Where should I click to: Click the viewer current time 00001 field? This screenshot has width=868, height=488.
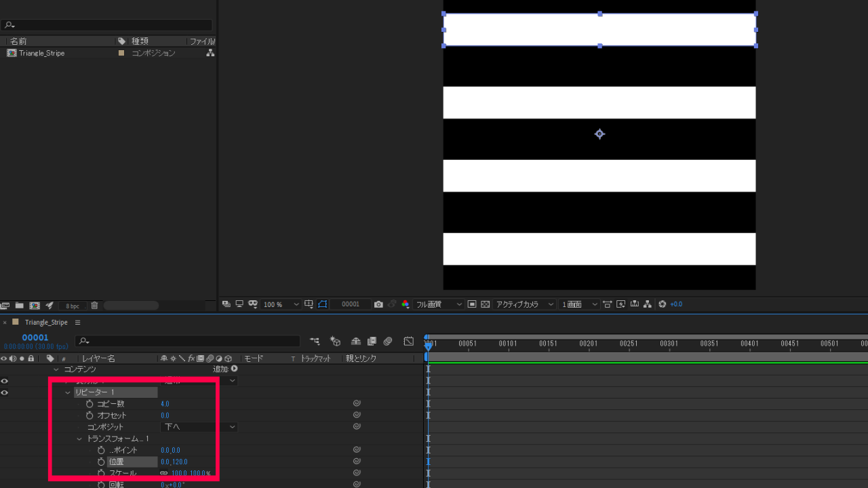351,304
